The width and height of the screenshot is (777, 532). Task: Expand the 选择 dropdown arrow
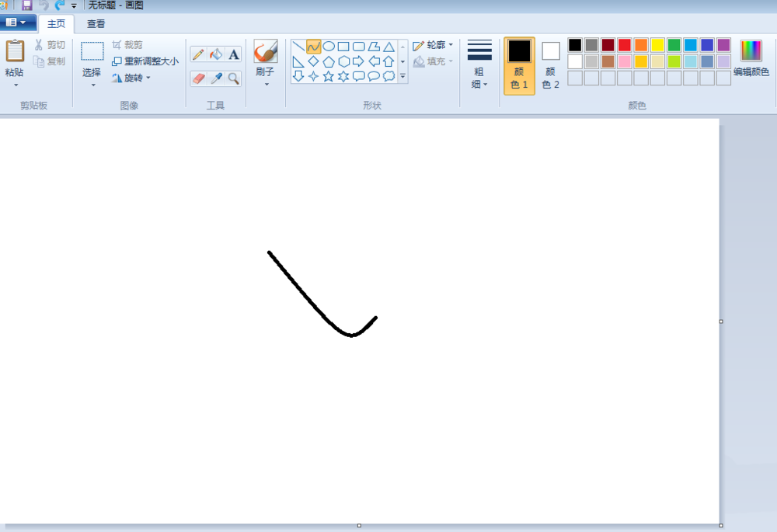93,85
